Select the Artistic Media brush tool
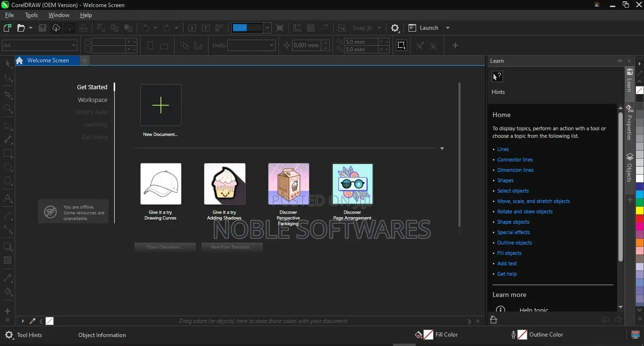 point(8,140)
